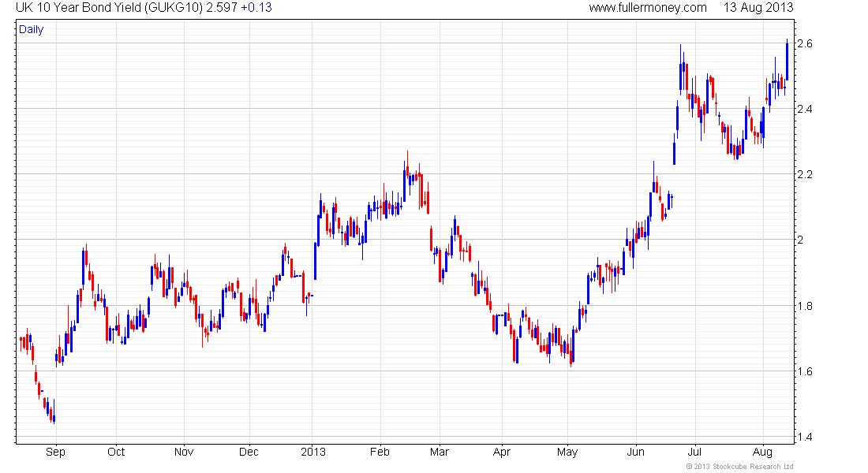
Task: Click the 1.4 y-axis label
Action: click(x=804, y=437)
